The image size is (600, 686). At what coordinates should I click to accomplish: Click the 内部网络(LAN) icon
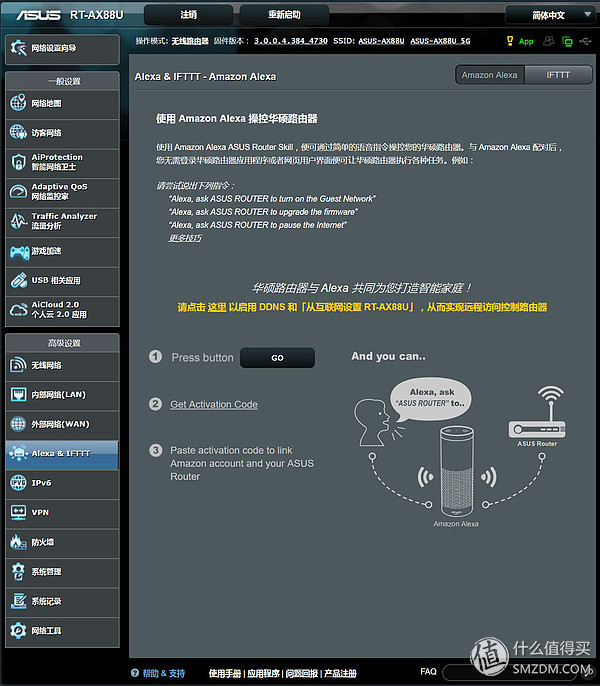[18, 394]
